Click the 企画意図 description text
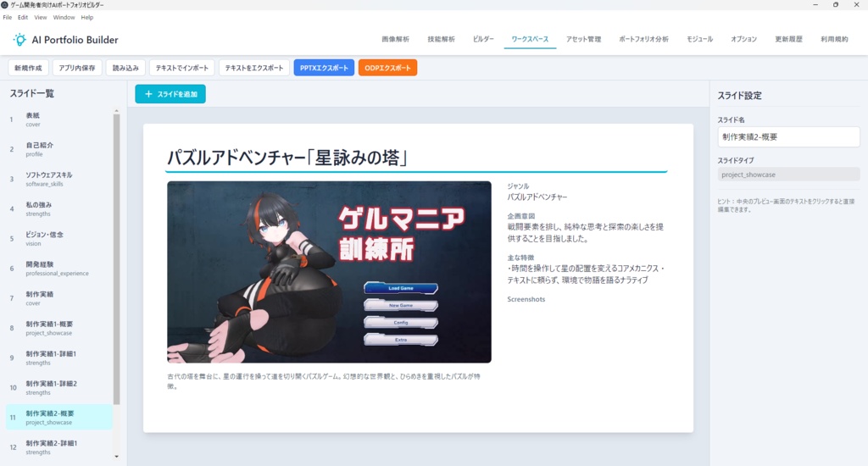The height and width of the screenshot is (466, 868). click(x=585, y=233)
